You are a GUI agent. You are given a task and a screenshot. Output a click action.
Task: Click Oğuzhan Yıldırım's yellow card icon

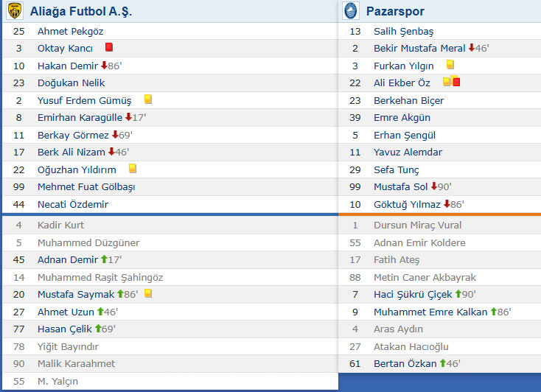(133, 169)
